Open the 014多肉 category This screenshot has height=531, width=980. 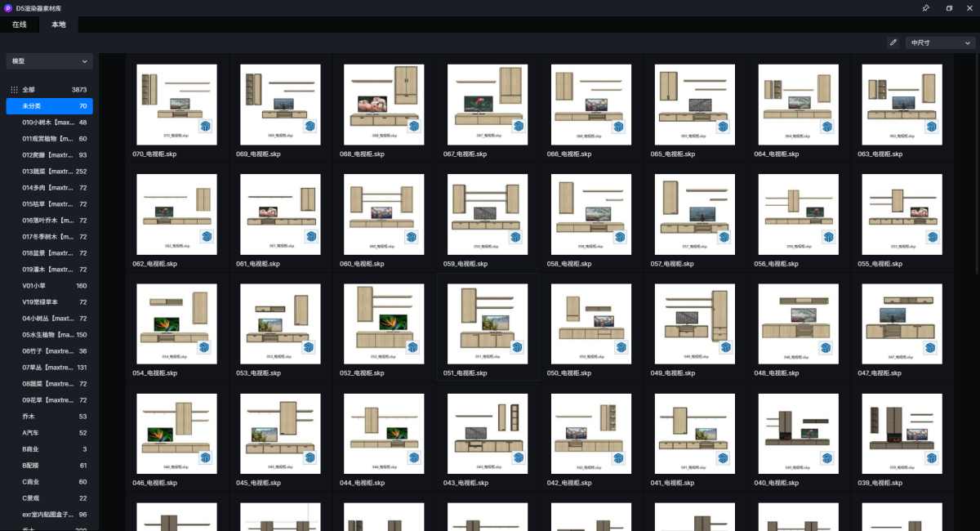(49, 188)
